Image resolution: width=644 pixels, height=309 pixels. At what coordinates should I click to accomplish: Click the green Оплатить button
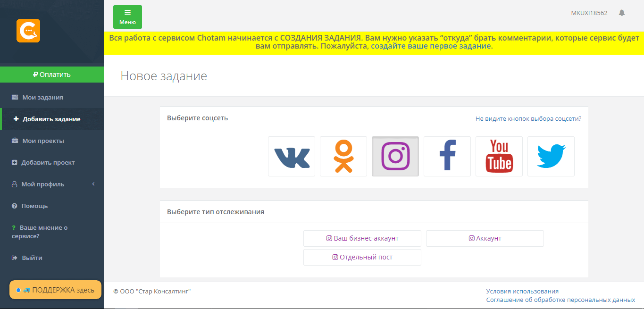[52, 75]
